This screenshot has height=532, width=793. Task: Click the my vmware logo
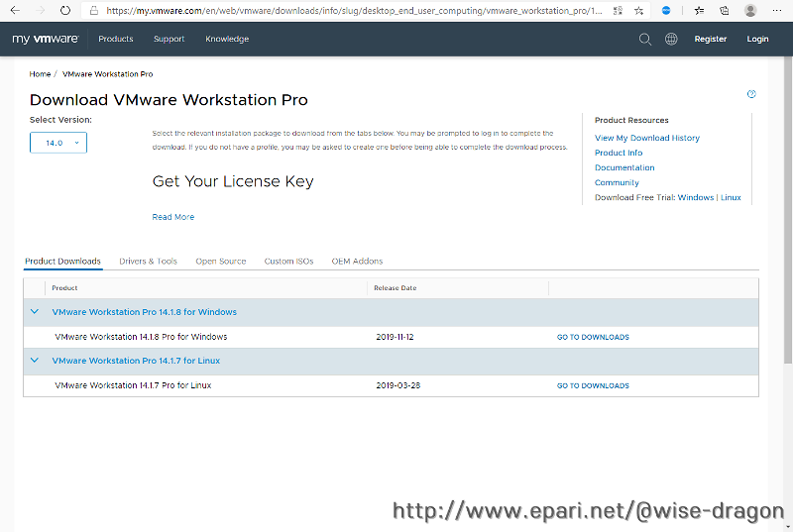46,39
